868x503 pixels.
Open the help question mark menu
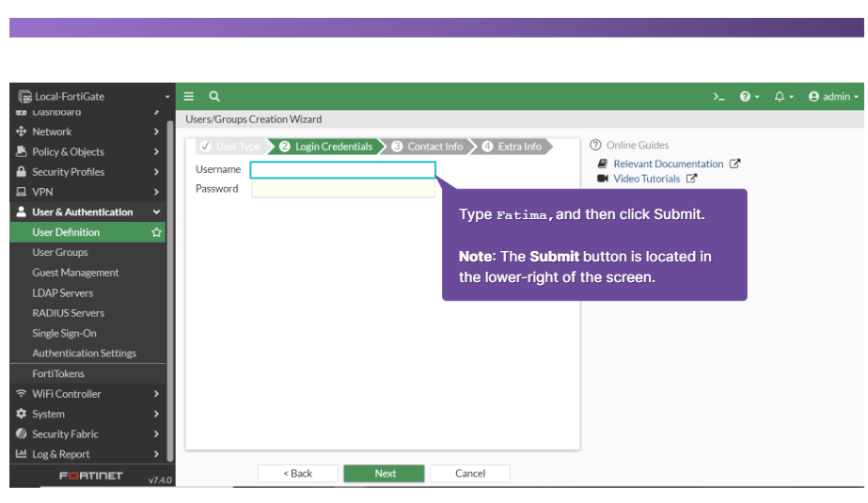tap(749, 97)
